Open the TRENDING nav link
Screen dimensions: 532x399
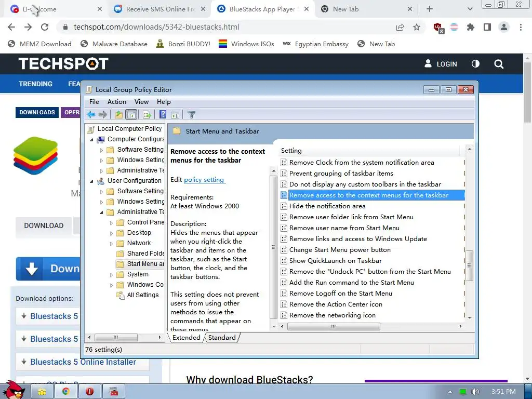[x=36, y=84]
